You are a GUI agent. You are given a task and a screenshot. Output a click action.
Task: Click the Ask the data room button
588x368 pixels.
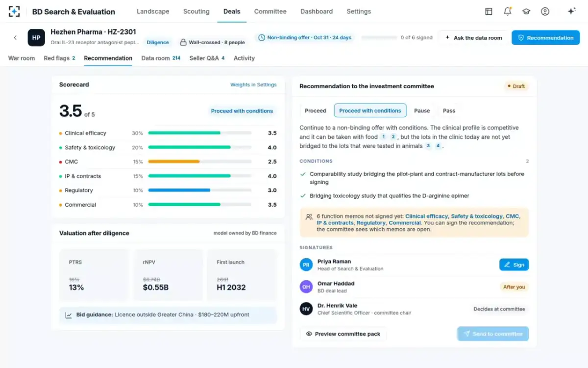point(473,38)
